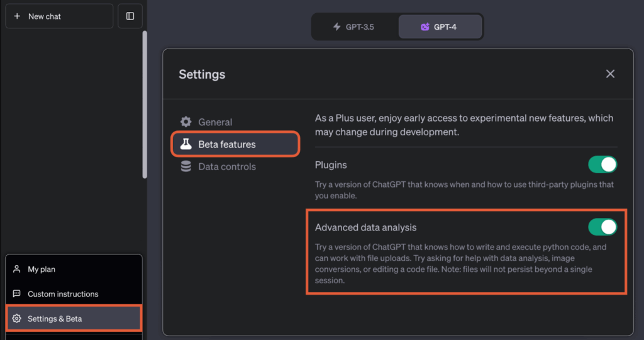Click the sidebar vertical scrollbar

click(x=145, y=105)
